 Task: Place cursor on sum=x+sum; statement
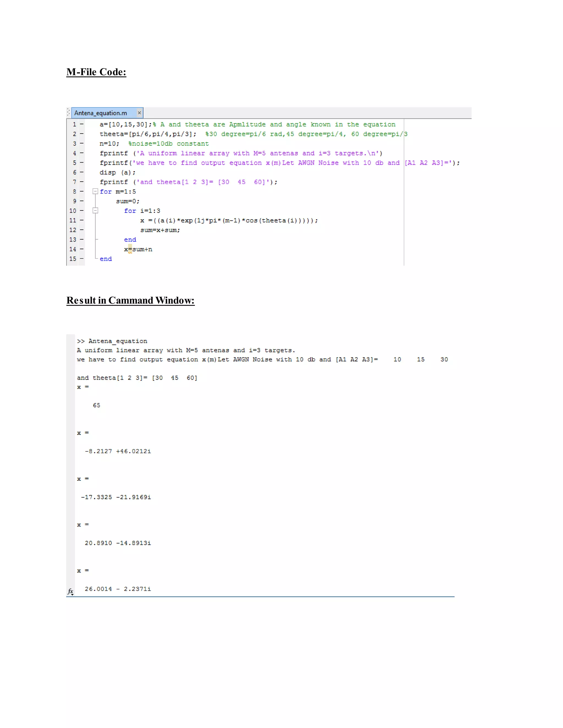click(x=160, y=230)
